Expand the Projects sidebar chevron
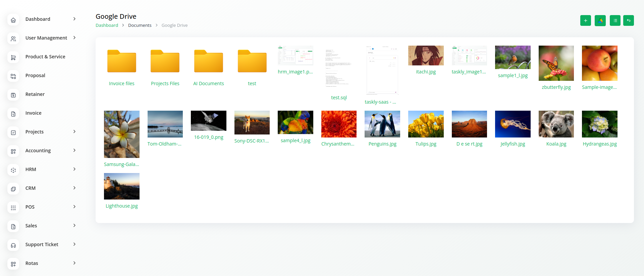The image size is (644, 276). [x=74, y=132]
